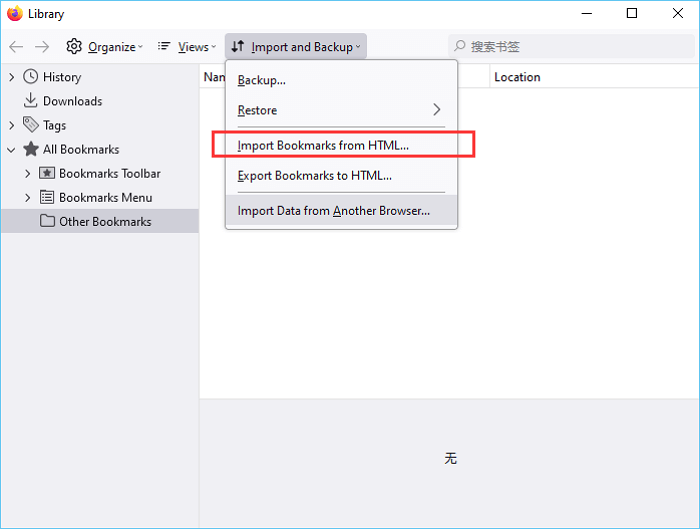Click the Forward arrow in toolbar

point(42,46)
